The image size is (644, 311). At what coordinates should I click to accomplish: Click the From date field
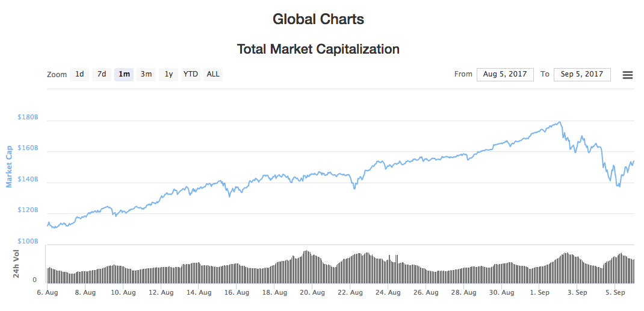click(x=505, y=74)
